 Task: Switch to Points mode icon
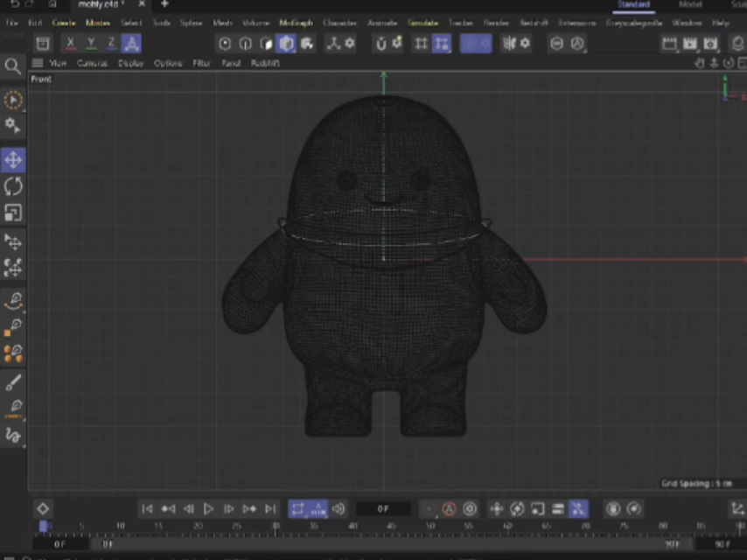[225, 44]
